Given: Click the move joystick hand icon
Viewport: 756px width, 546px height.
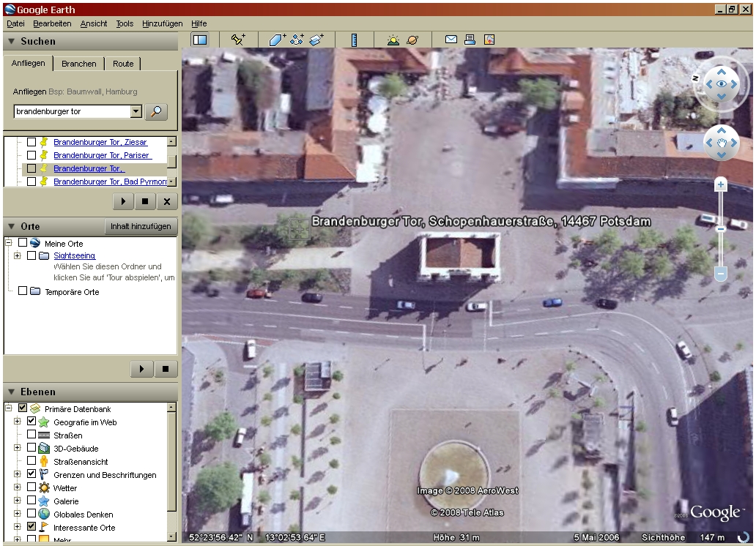Looking at the screenshot, I should pyautogui.click(x=722, y=143).
